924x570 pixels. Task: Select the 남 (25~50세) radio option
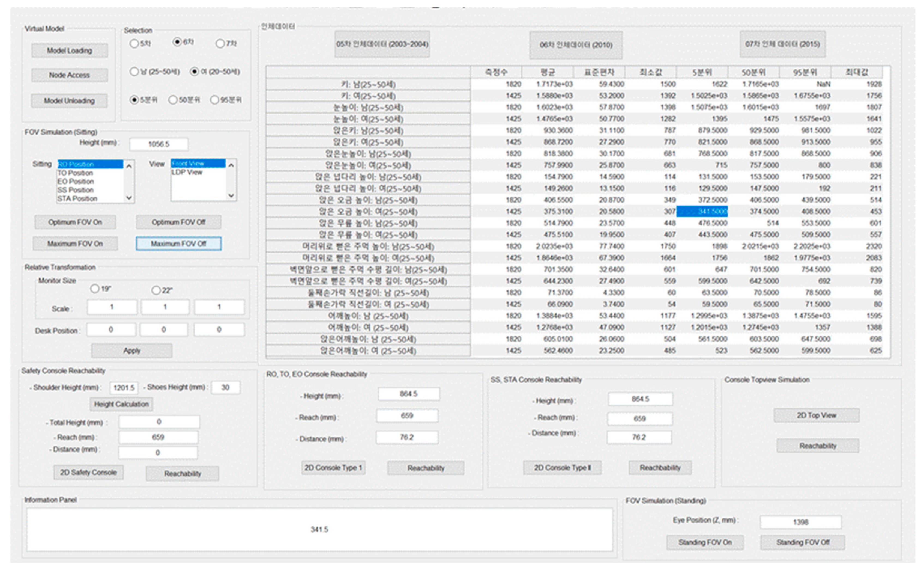tap(134, 72)
